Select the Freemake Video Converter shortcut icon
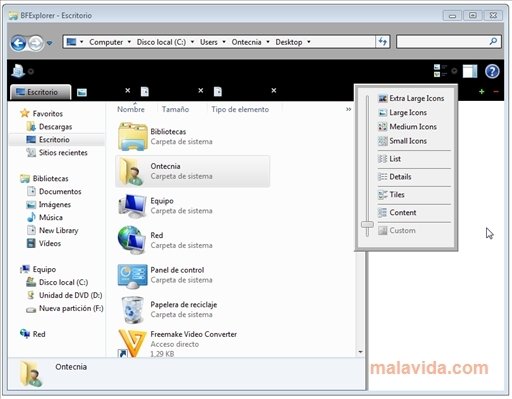This screenshot has height=399, width=512. click(x=132, y=343)
